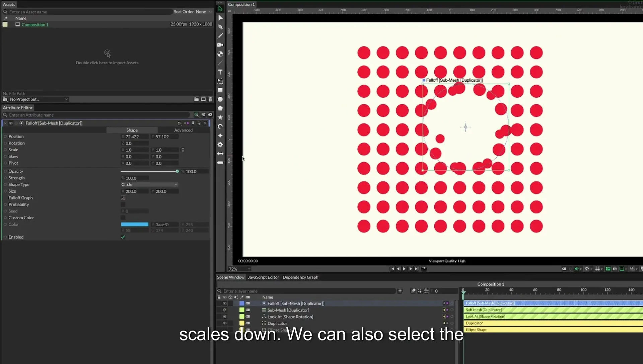Jump to the first frame
This screenshot has height=364, width=643.
[392, 269]
